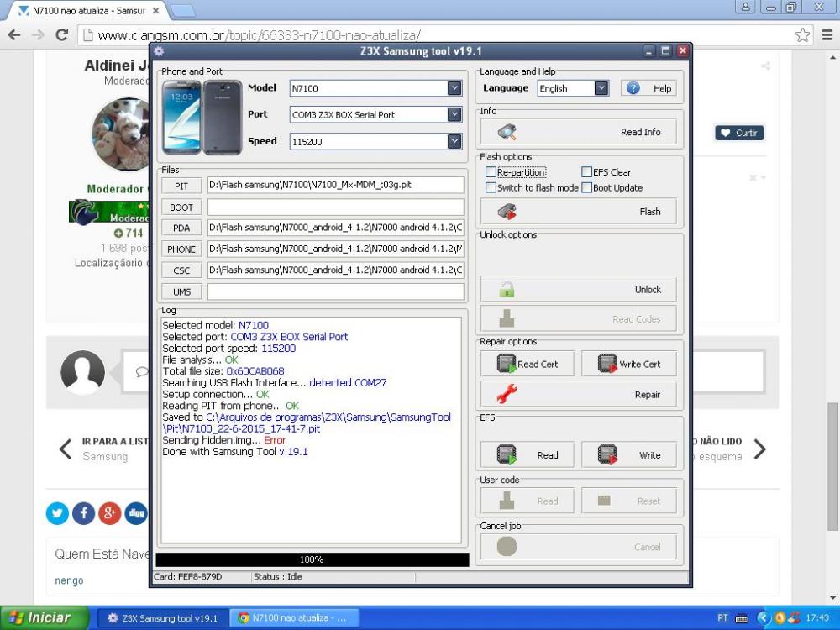Enable the Re-partition checkbox
The image size is (840, 630).
(x=491, y=172)
